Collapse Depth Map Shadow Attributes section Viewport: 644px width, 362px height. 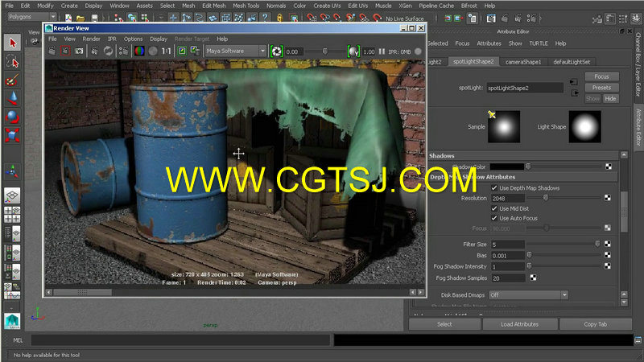coord(522,177)
